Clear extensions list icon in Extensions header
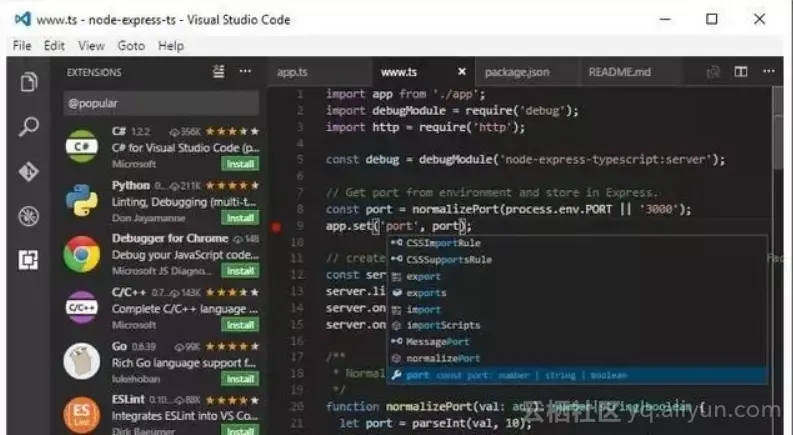This screenshot has height=435, width=793. 218,72
